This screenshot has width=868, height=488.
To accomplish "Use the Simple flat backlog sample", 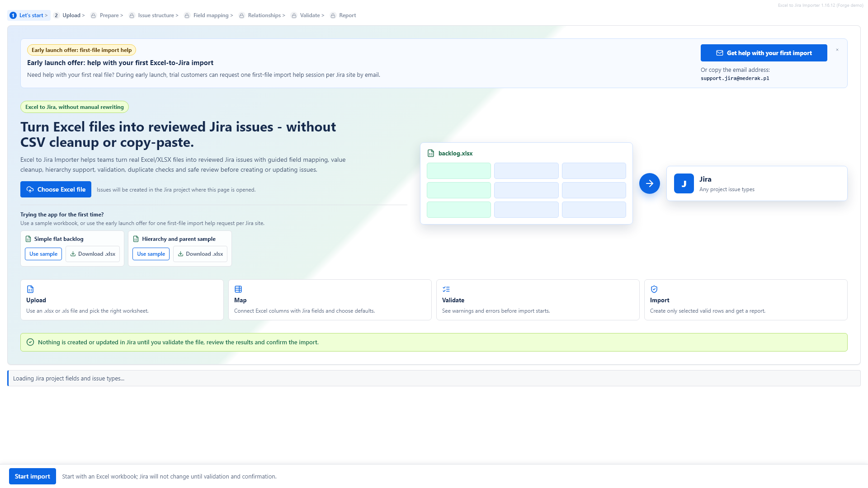I will [43, 254].
